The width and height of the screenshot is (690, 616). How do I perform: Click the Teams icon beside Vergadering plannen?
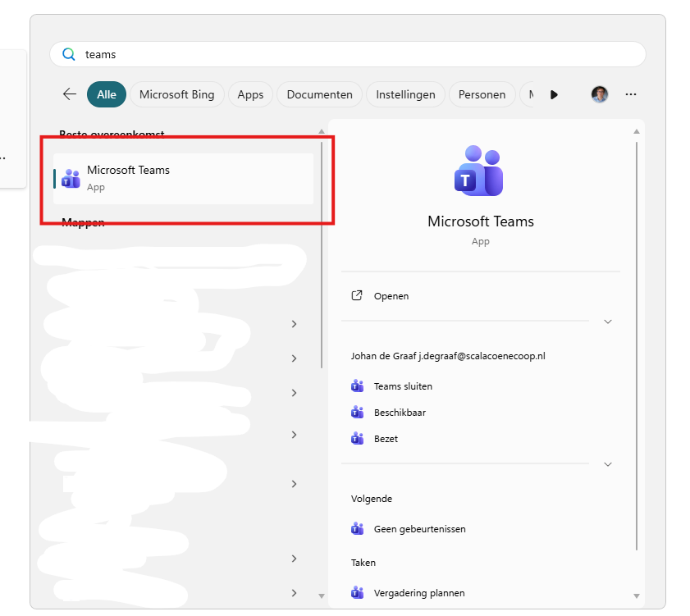click(358, 593)
